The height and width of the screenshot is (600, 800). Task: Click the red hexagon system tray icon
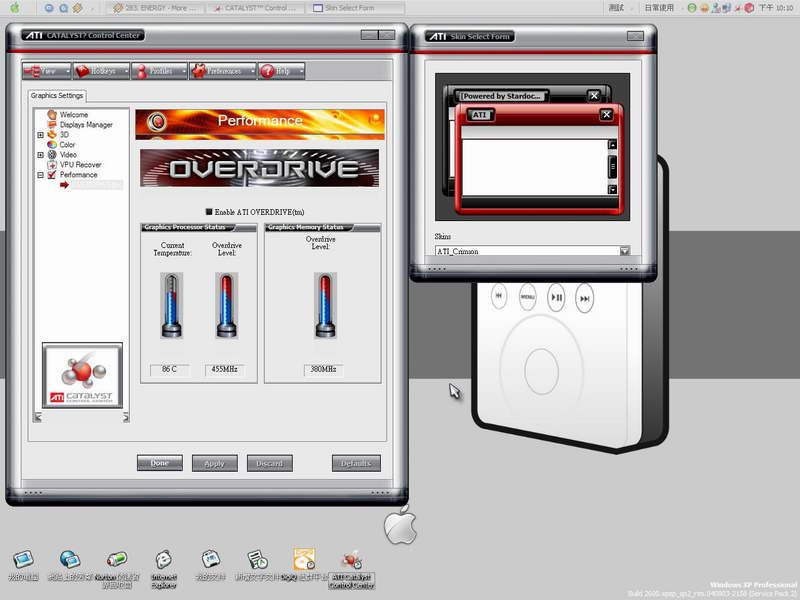click(x=749, y=8)
